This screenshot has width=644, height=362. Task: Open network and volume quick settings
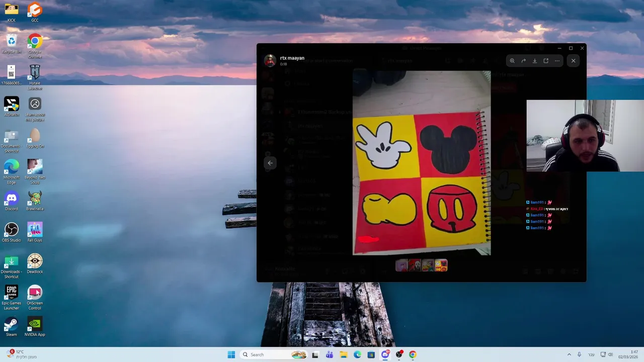pyautogui.click(x=606, y=354)
